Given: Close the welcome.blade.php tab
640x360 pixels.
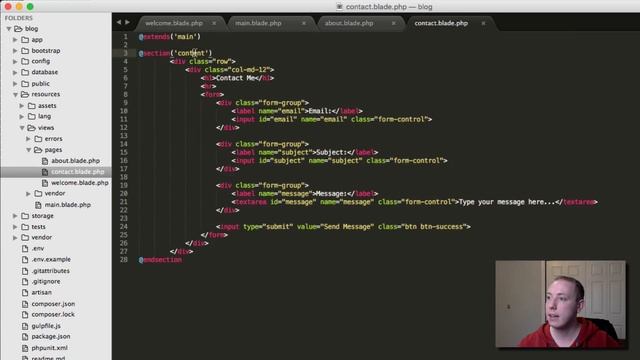Looking at the screenshot, I should click(214, 23).
